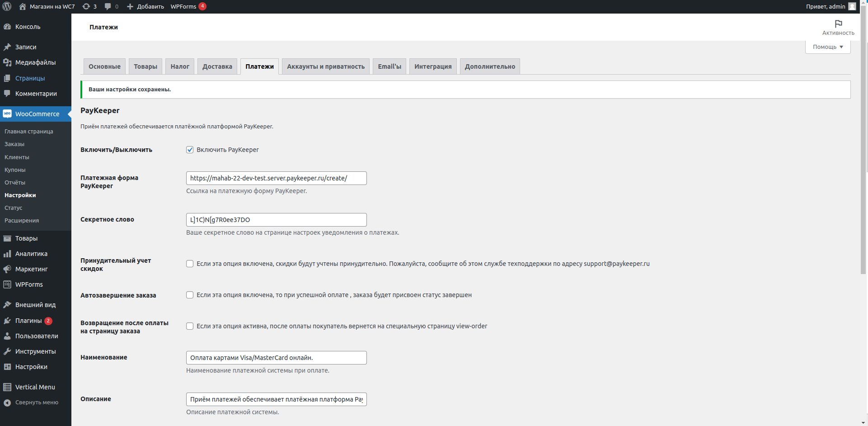Switch to the Shipping tab

pos(217,66)
